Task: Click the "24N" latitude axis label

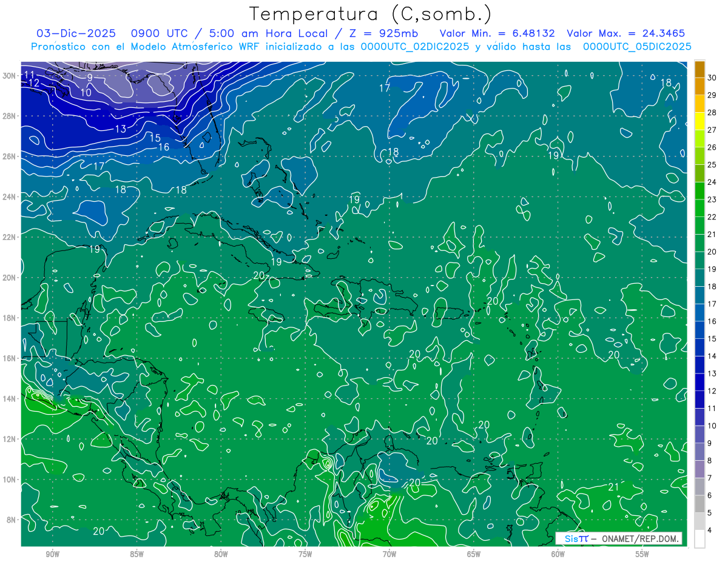Action: [x=9, y=197]
